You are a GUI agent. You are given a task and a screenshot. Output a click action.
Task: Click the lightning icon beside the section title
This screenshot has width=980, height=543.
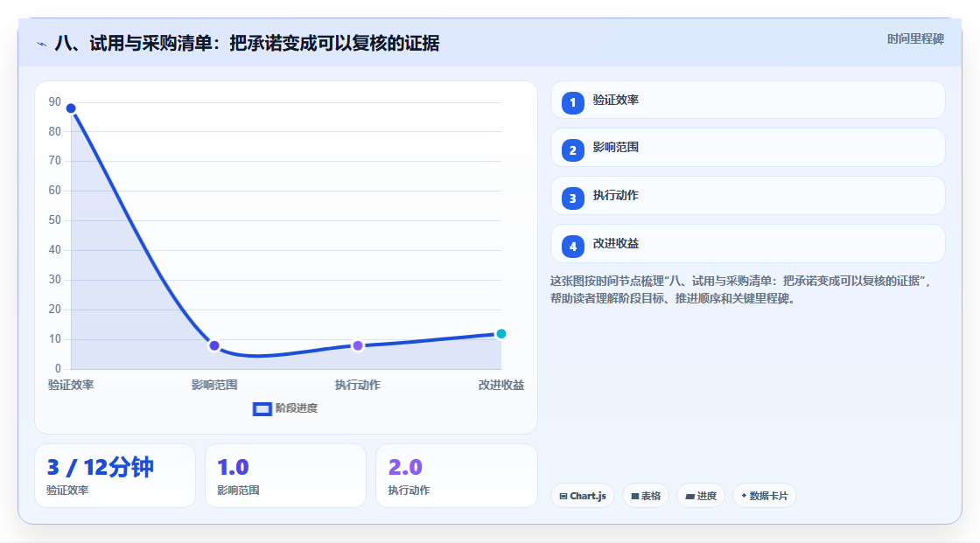tap(42, 44)
